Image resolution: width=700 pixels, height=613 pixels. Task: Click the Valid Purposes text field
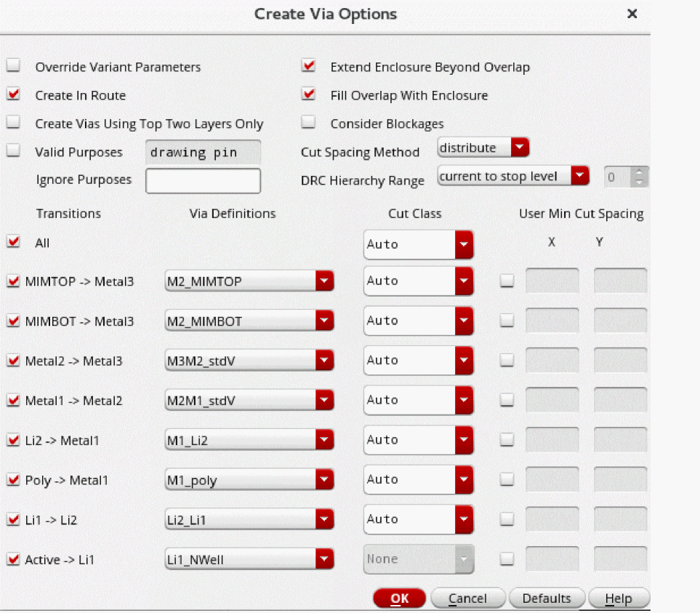203,152
